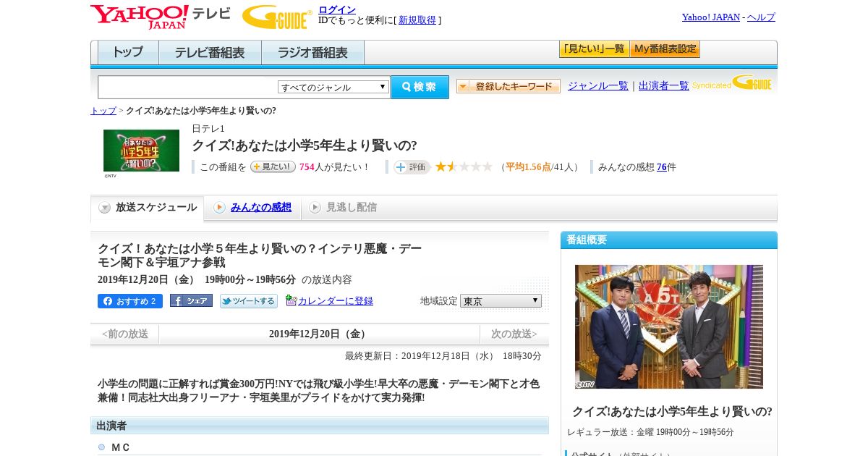Click the ＭＣ bullet row

coord(320,447)
